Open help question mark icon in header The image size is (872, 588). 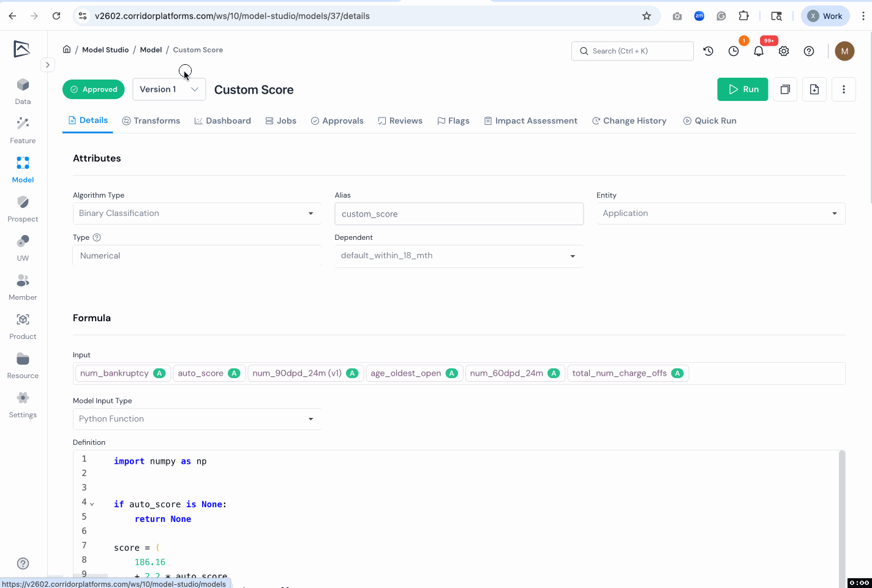coord(809,51)
